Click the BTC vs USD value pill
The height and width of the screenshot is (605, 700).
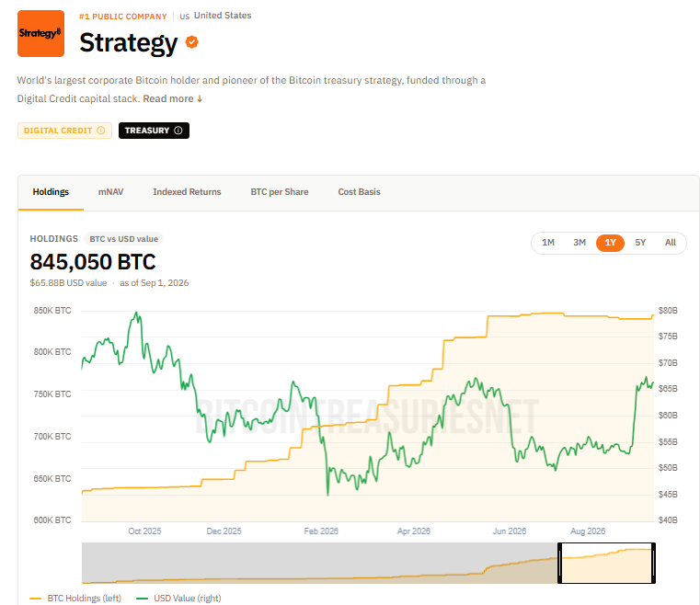tap(123, 239)
